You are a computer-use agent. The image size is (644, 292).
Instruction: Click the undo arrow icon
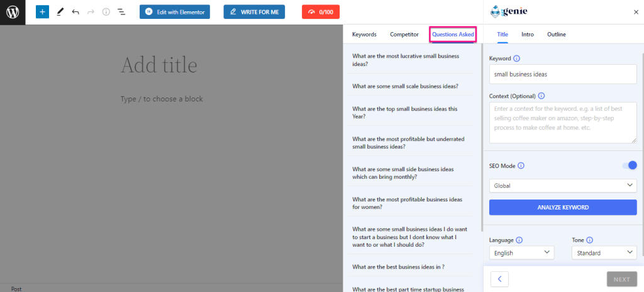(75, 12)
